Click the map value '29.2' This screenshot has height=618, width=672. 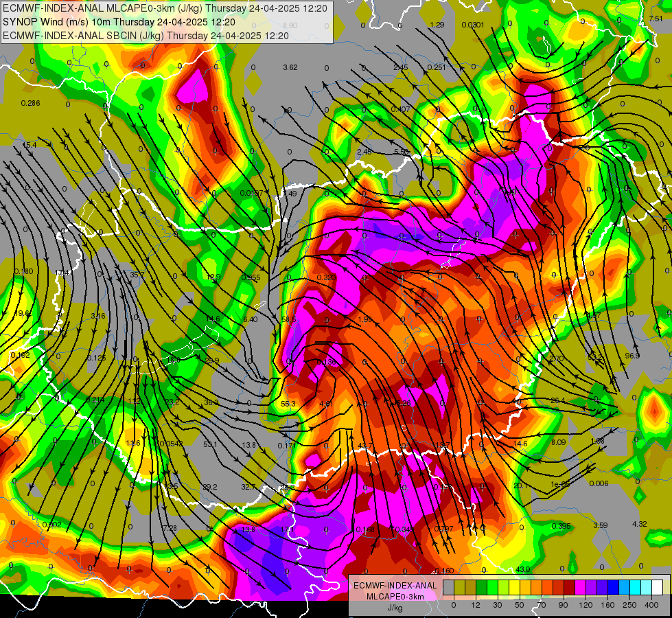pyautogui.click(x=210, y=487)
